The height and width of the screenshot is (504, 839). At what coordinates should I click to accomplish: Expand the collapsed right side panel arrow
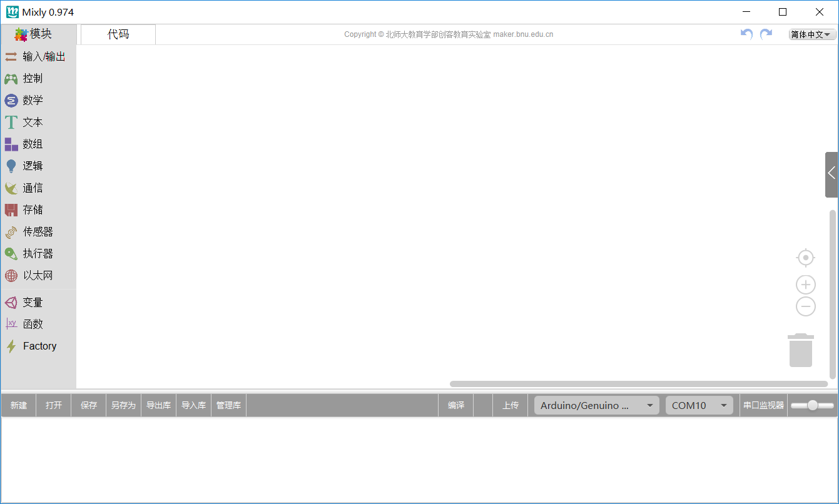(x=831, y=174)
